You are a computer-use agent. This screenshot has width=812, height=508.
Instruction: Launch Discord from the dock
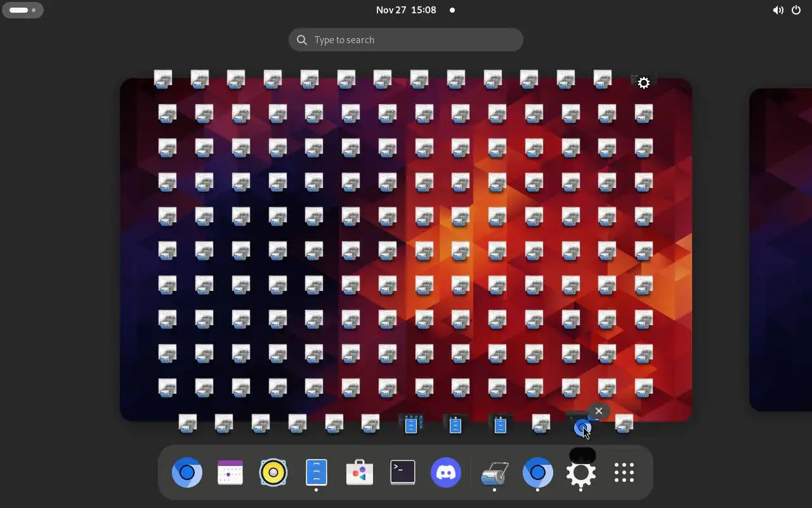[446, 473]
